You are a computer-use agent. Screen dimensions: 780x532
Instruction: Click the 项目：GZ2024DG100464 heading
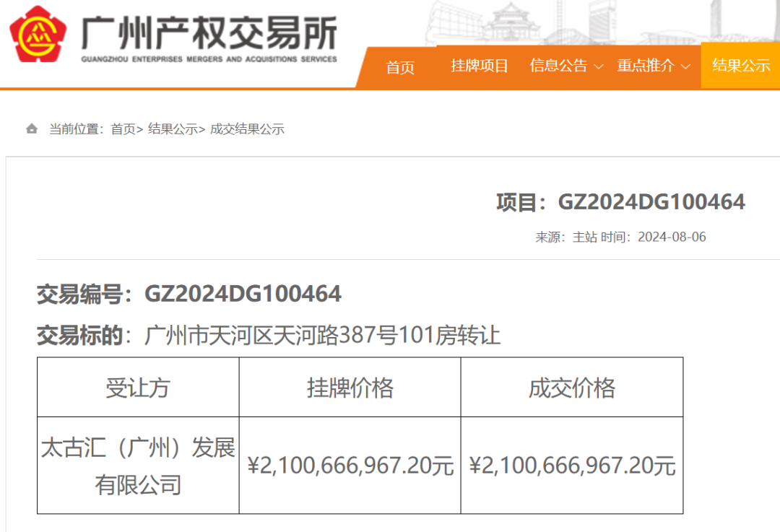click(620, 202)
